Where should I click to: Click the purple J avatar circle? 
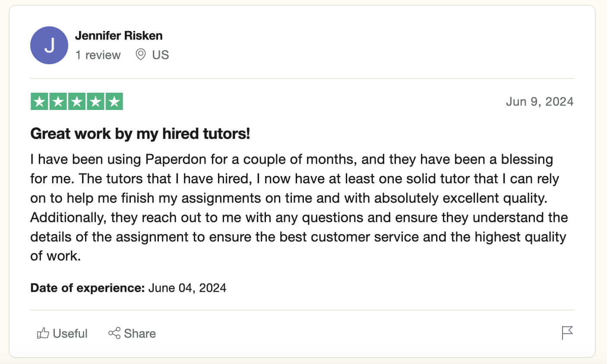tap(49, 45)
